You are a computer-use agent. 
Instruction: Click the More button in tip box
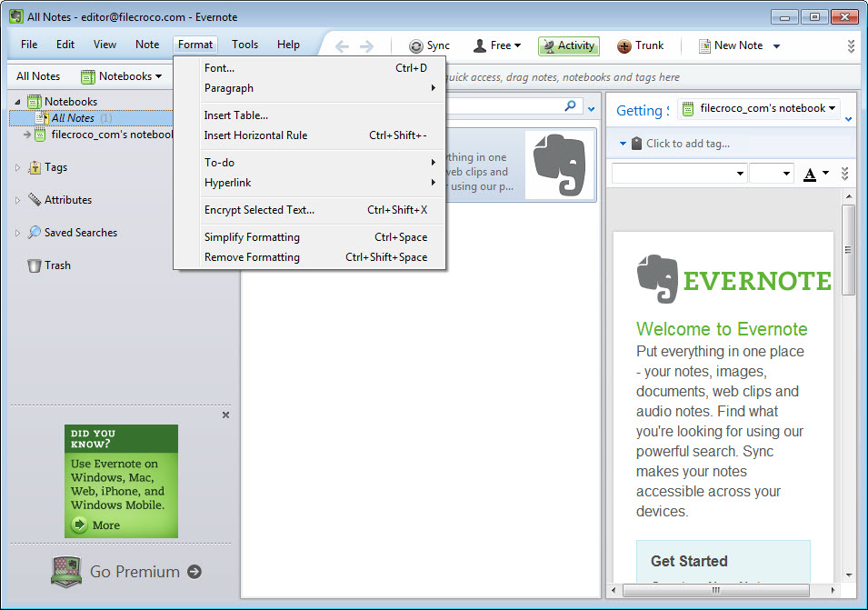tap(95, 525)
